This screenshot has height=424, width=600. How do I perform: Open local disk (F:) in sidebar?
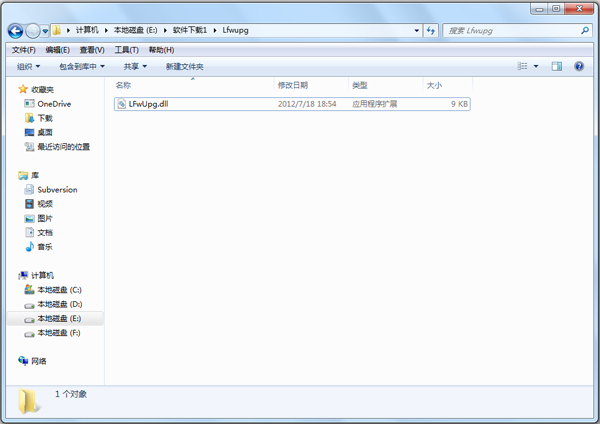58,332
